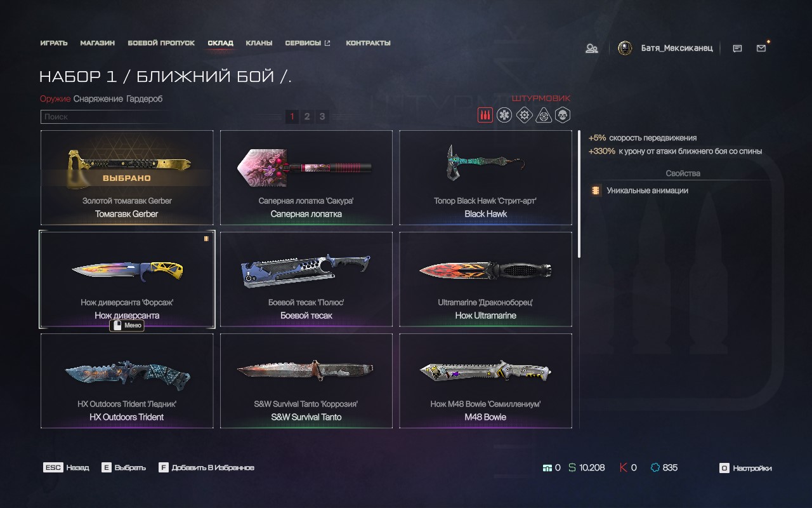Click the Назад back button
This screenshot has width=812, height=508.
click(x=66, y=467)
